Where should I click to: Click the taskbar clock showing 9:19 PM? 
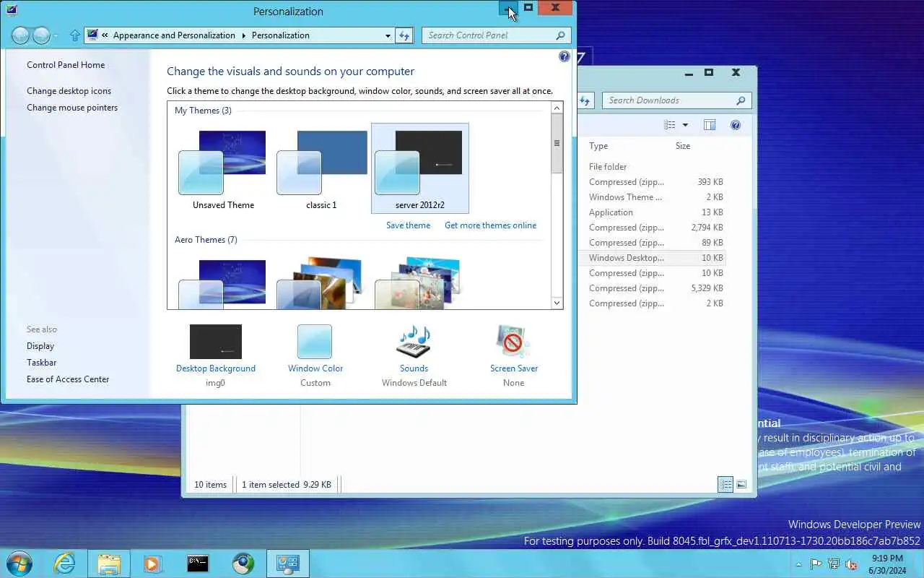pos(887,564)
